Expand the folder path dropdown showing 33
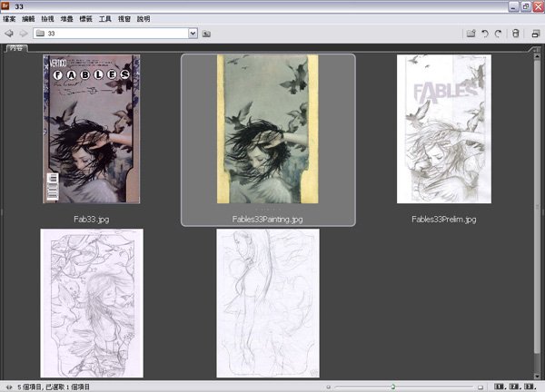The width and height of the screenshot is (545, 392). coord(193,34)
